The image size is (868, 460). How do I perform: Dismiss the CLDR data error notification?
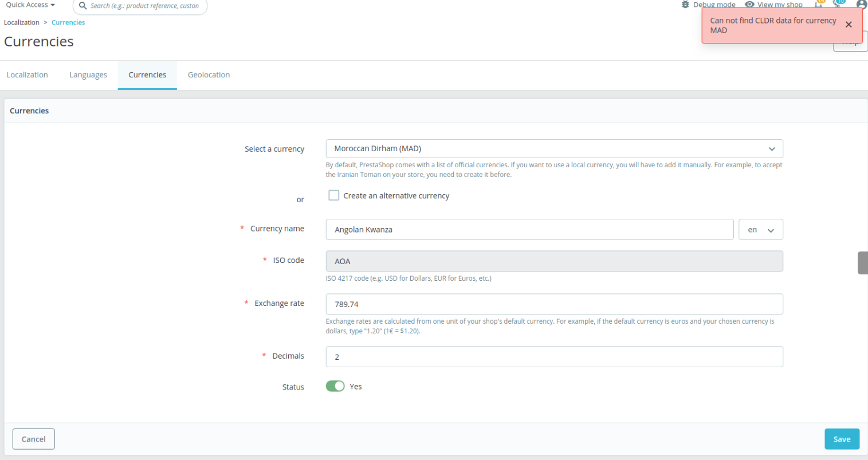click(849, 25)
